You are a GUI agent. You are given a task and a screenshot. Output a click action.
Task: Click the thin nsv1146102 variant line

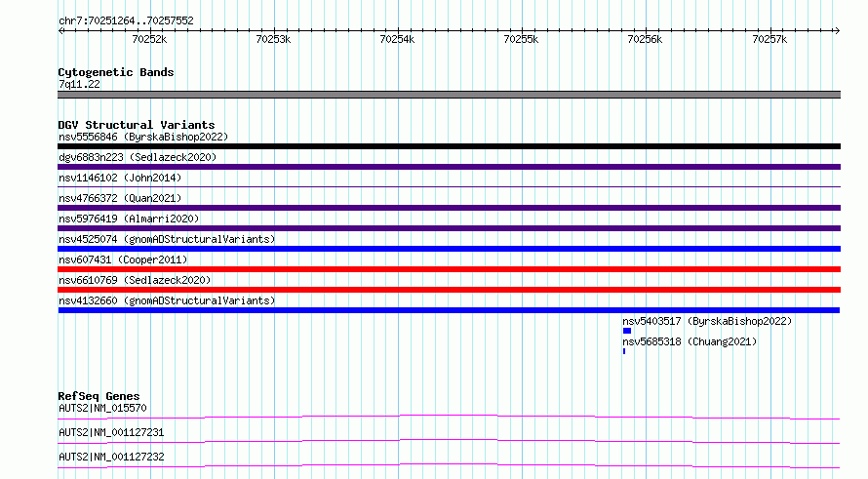point(449,187)
